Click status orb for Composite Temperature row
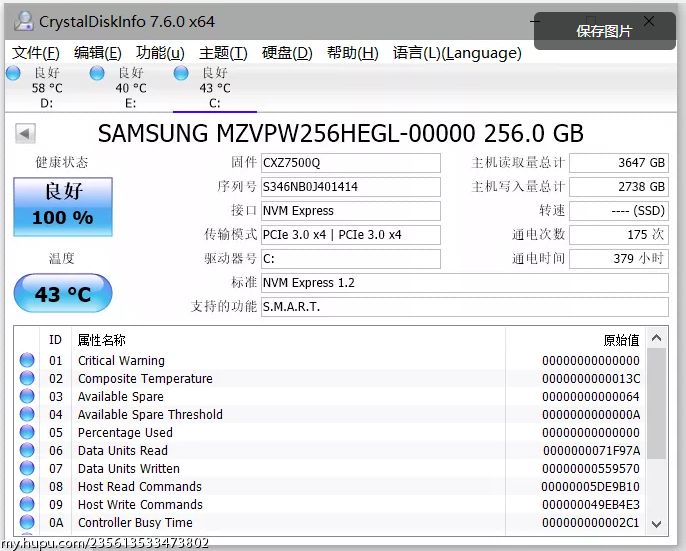 (x=27, y=378)
